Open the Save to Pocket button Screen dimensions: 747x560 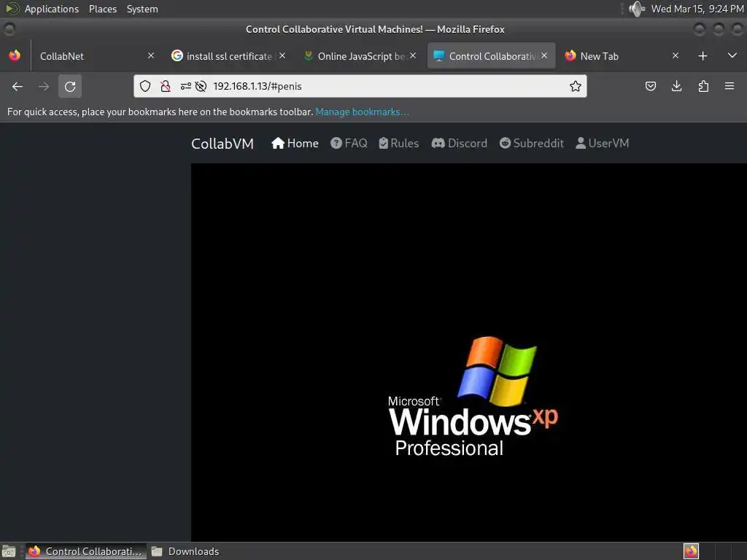pyautogui.click(x=650, y=86)
